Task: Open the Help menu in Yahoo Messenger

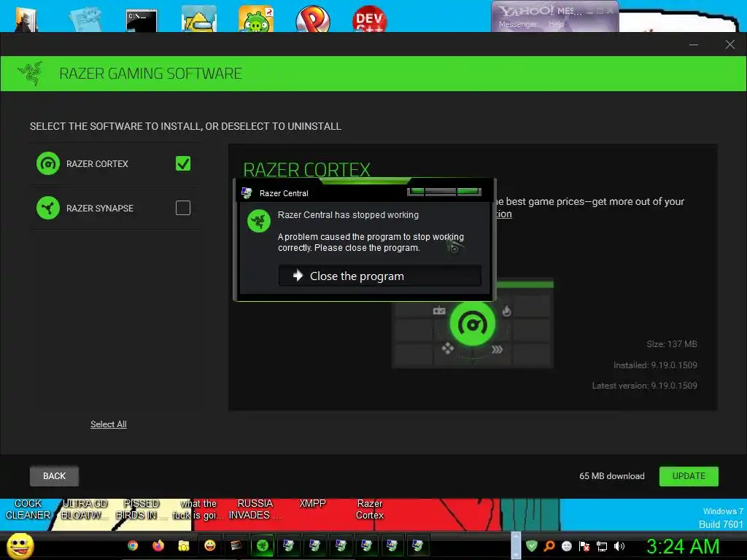Action: click(x=556, y=24)
